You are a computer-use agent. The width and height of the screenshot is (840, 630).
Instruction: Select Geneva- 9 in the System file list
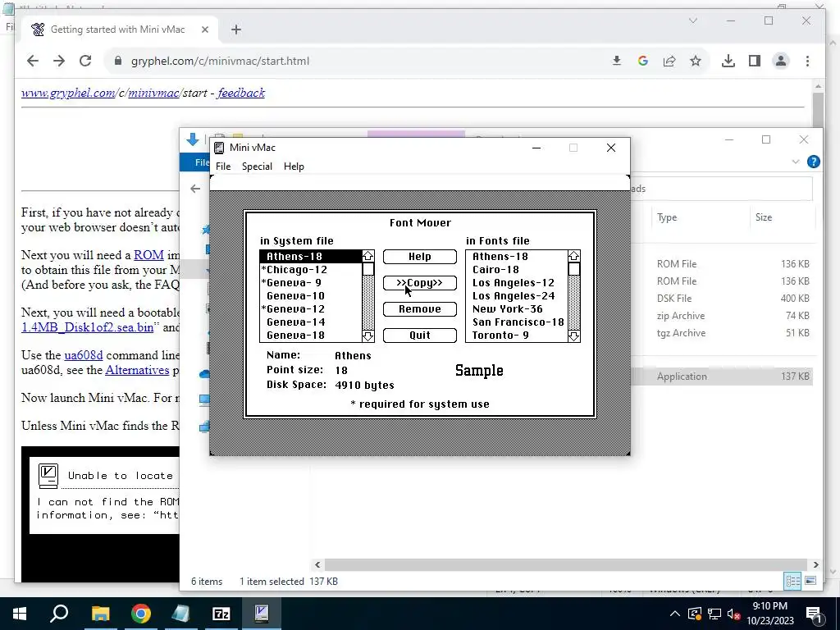[311, 283]
